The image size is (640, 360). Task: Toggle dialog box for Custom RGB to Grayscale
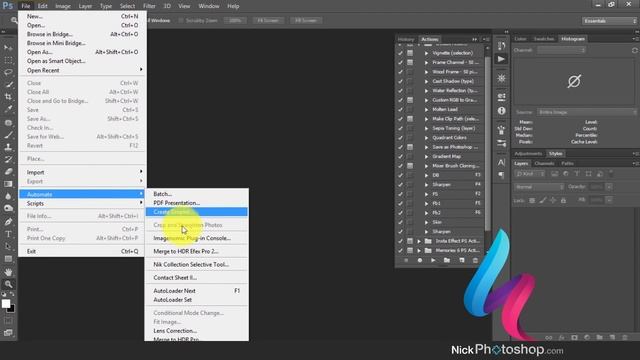410,100
